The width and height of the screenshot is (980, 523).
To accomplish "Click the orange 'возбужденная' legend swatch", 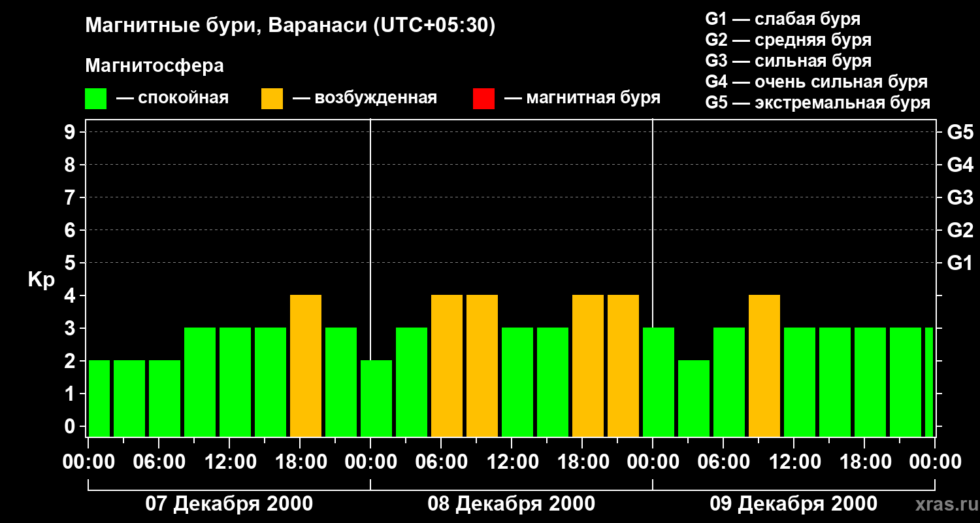I will point(272,99).
